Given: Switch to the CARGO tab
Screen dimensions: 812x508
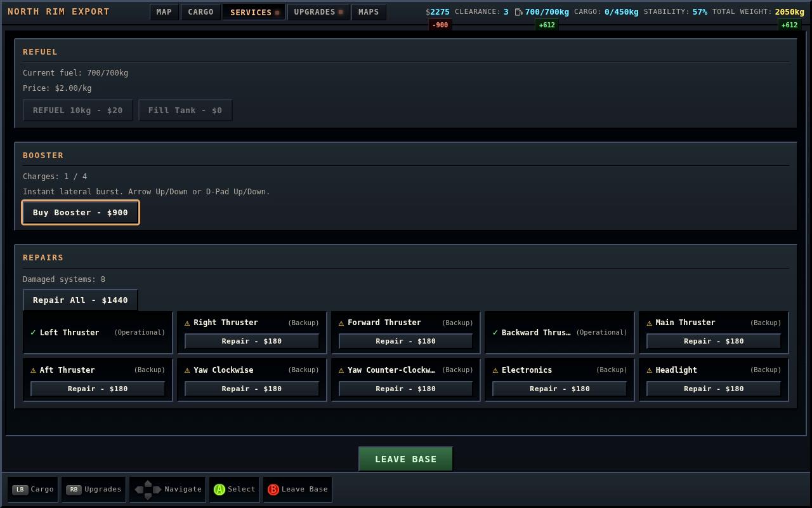Looking at the screenshot, I should (x=200, y=12).
